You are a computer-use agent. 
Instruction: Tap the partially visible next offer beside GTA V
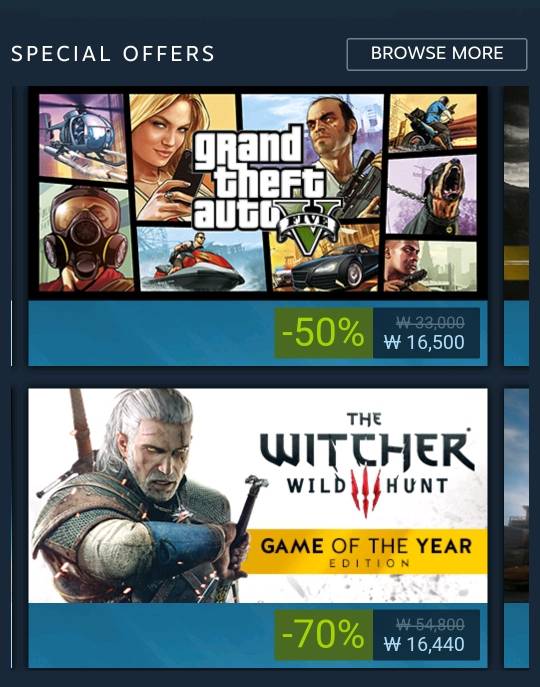point(516,226)
